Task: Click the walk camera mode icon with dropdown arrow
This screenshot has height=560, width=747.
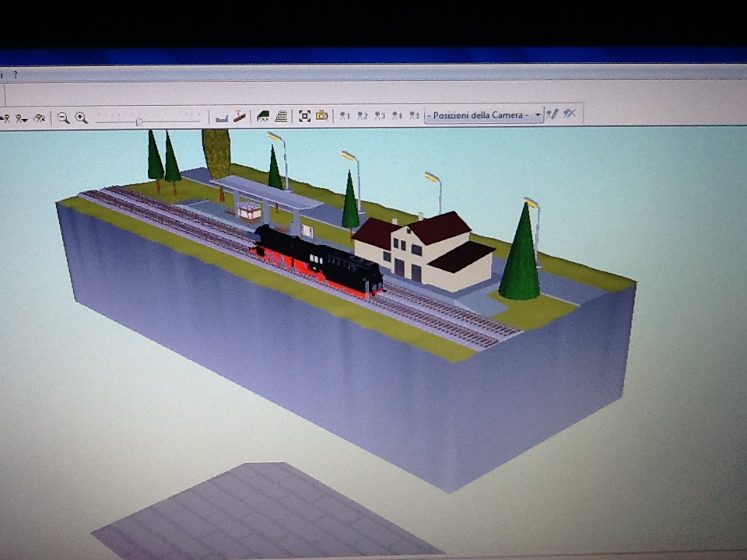Action: (x=22, y=118)
